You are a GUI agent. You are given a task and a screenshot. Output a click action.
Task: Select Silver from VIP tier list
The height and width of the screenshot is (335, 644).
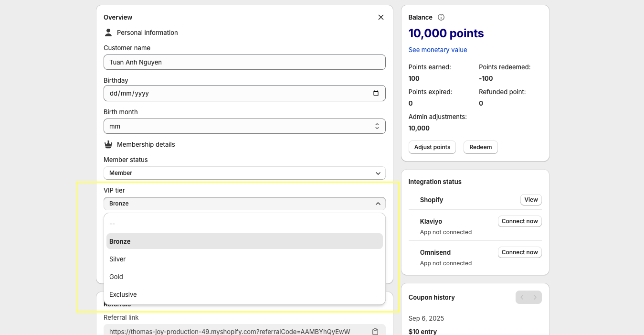pos(117,259)
